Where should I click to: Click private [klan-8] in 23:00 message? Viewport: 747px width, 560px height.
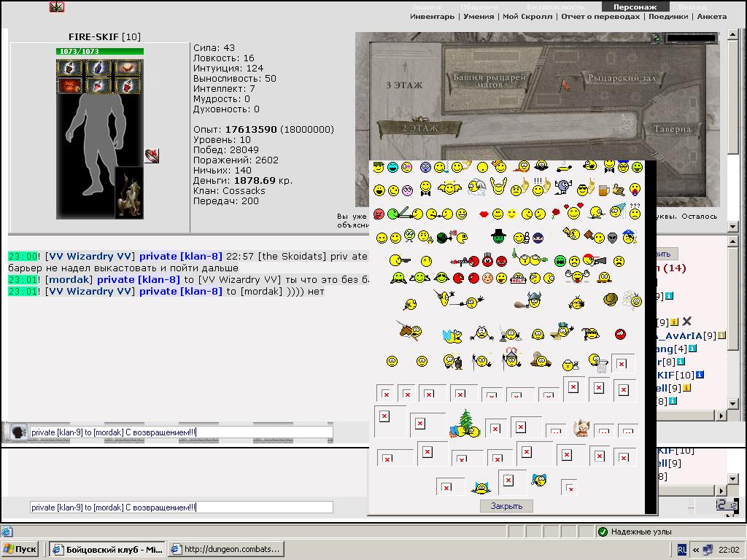pyautogui.click(x=181, y=256)
